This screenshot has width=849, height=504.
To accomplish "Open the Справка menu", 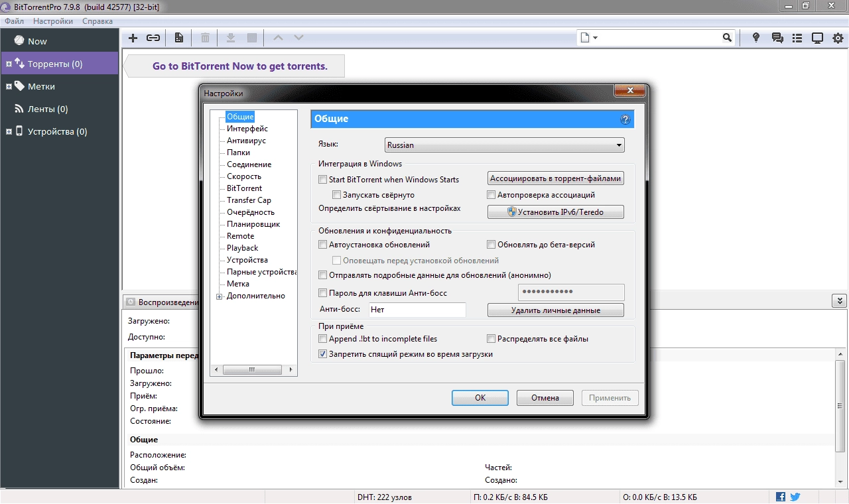I will (98, 21).
